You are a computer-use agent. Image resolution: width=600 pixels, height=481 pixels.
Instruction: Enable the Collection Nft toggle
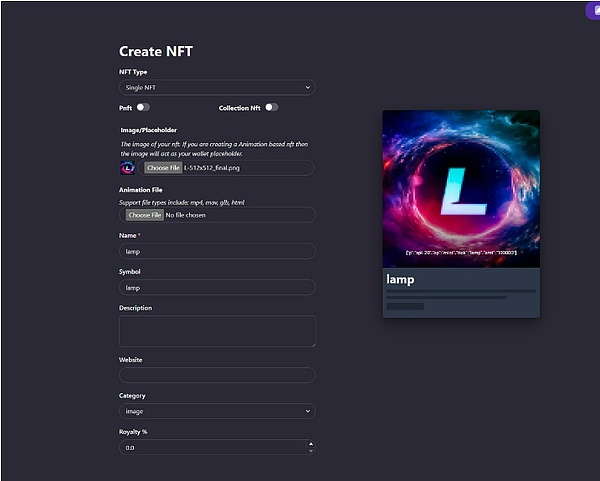[x=271, y=107]
